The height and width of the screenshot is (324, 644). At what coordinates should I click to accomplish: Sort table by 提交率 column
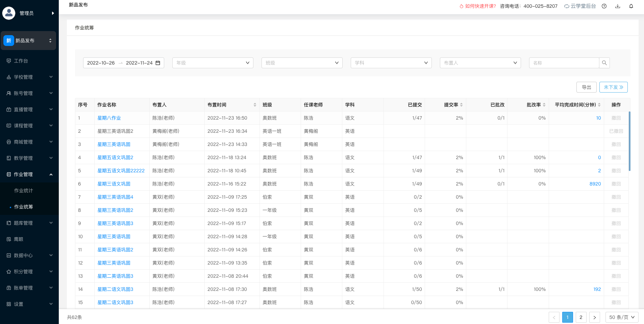pyautogui.click(x=461, y=105)
